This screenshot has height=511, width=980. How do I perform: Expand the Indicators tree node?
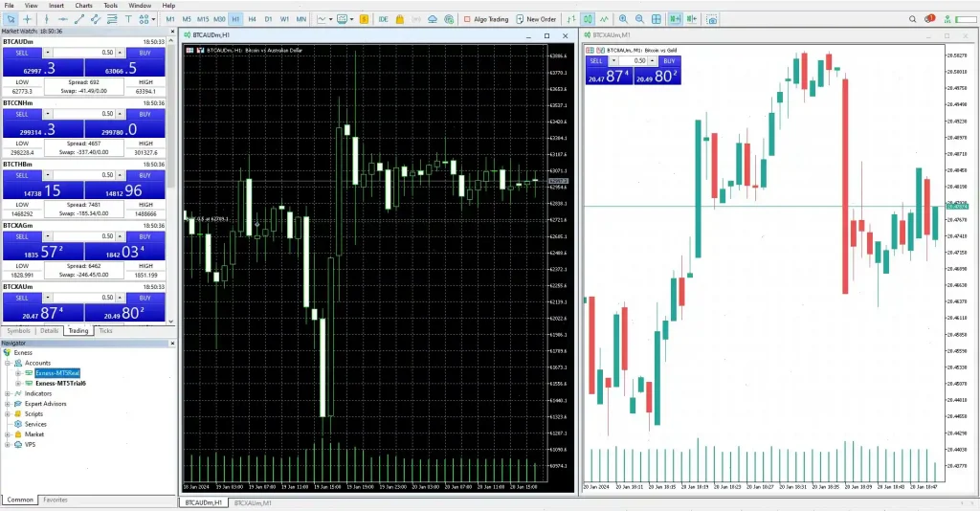tap(8, 393)
